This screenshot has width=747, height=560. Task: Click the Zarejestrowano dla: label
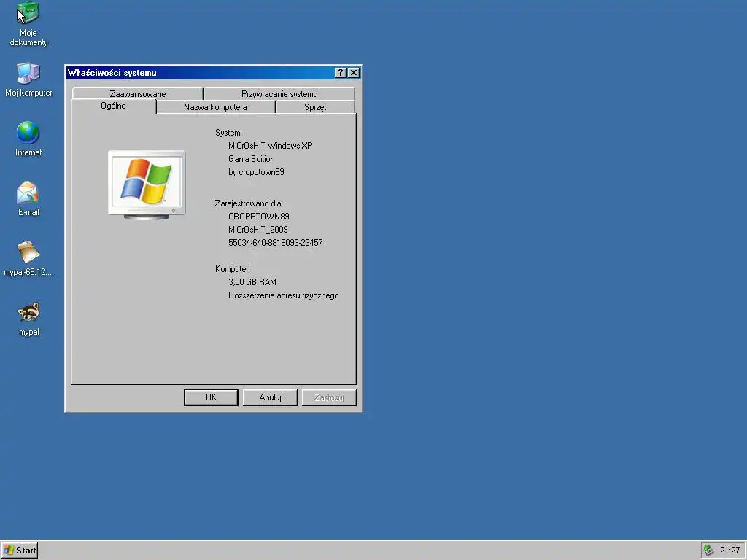click(x=249, y=204)
